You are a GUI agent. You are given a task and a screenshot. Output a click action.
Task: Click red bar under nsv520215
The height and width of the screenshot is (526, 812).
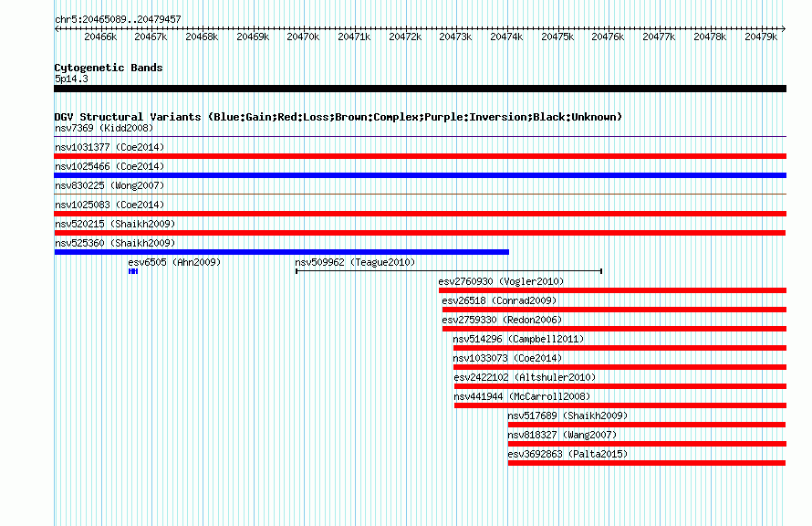420,233
